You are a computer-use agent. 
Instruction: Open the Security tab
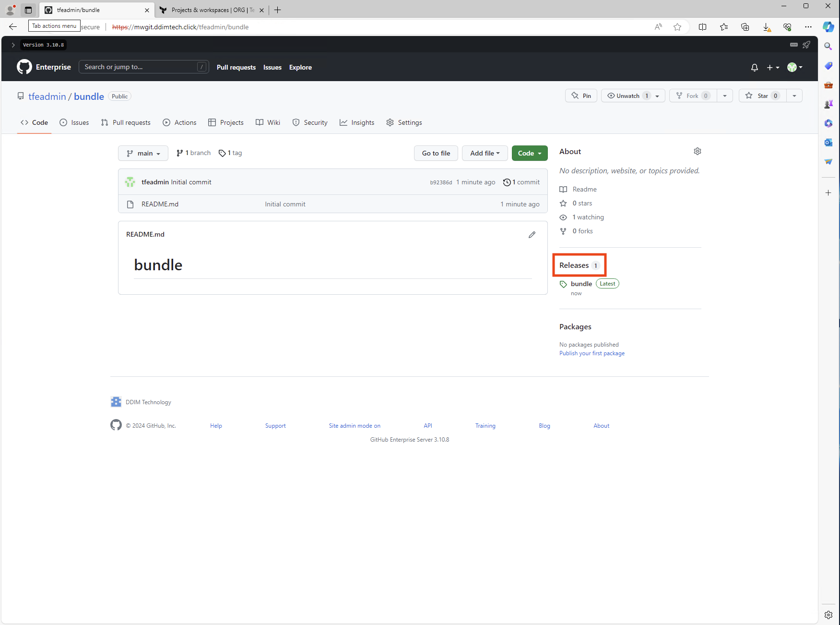coord(310,122)
